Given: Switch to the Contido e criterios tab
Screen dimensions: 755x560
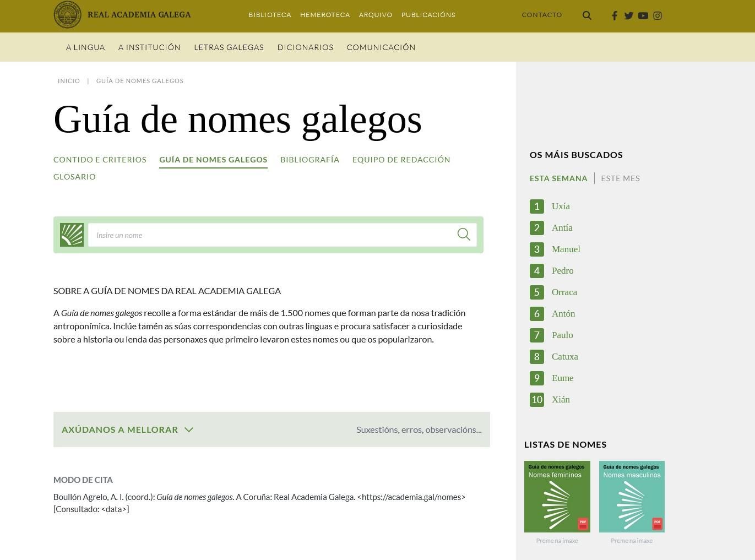Looking at the screenshot, I should (100, 160).
